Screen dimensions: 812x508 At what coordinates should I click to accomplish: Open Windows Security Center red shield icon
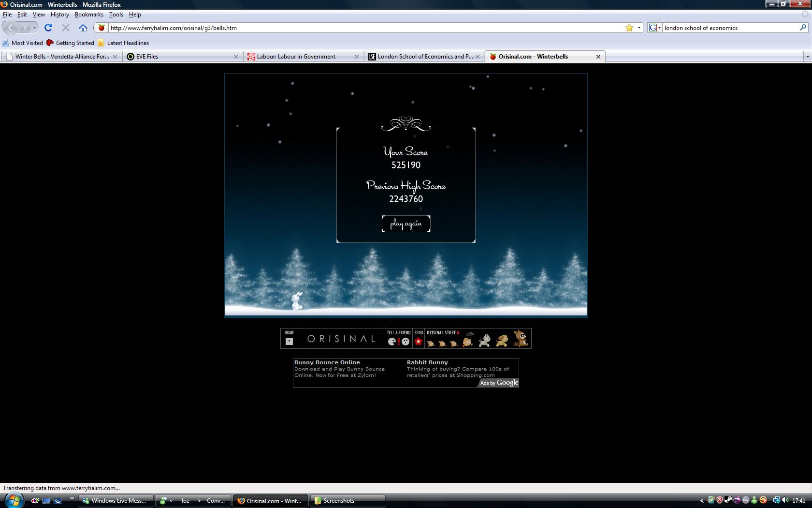[x=719, y=501]
